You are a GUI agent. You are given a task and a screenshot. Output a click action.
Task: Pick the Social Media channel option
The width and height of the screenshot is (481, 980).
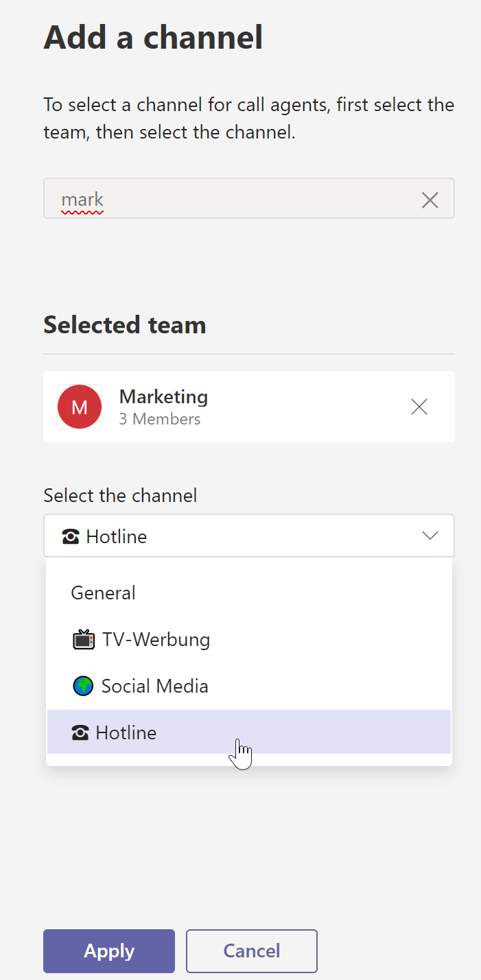(155, 686)
